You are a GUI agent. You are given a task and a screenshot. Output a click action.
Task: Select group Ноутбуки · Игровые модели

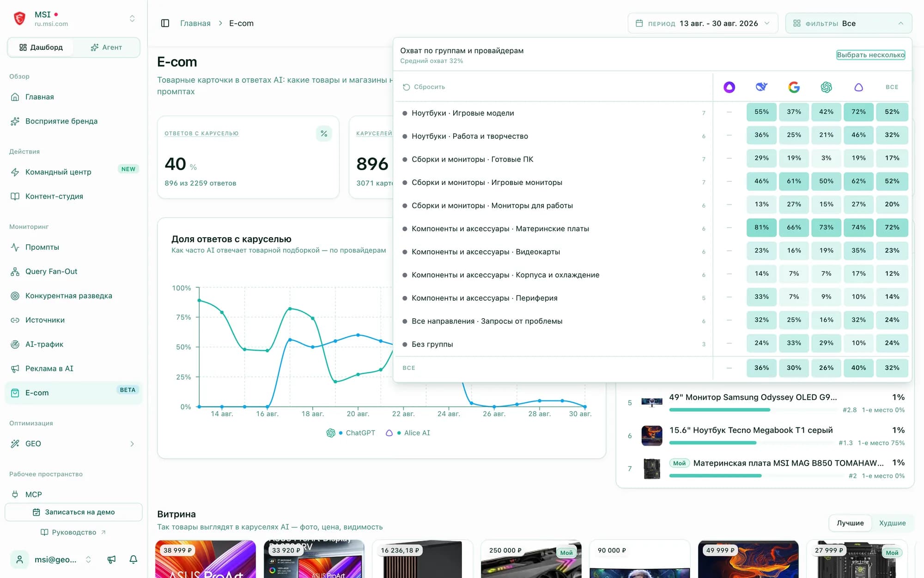[x=553, y=113]
